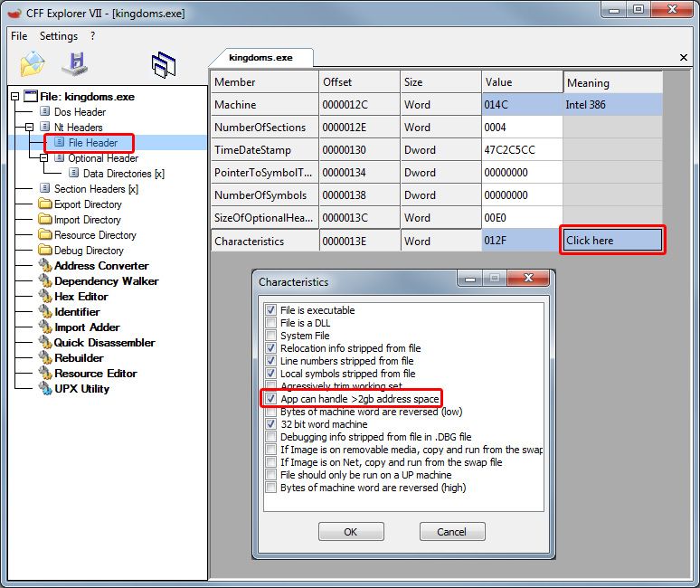The image size is (700, 588).
Task: Toggle 'App can handle >2gb address space' checkbox
Action: click(271, 399)
